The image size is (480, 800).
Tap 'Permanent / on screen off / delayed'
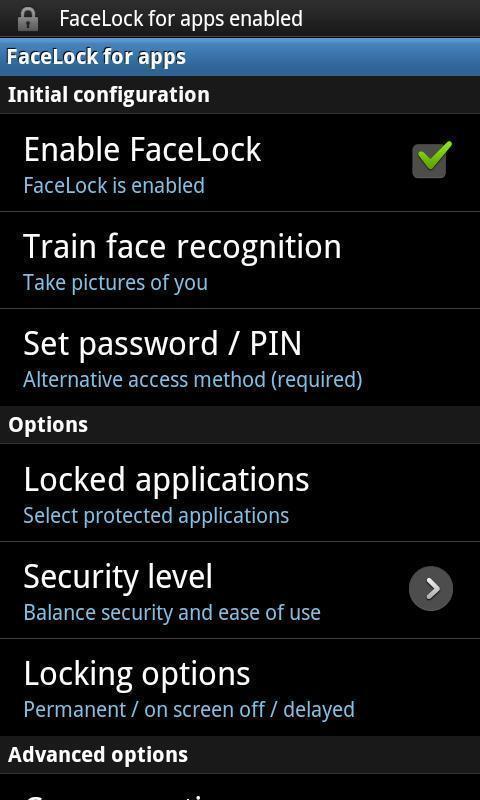(x=189, y=710)
